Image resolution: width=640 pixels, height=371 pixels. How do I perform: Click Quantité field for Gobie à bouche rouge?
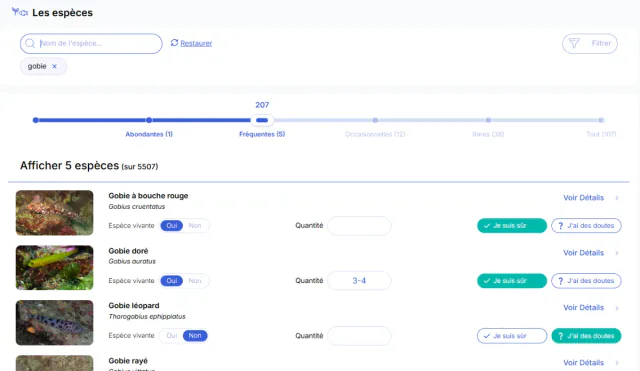(359, 226)
